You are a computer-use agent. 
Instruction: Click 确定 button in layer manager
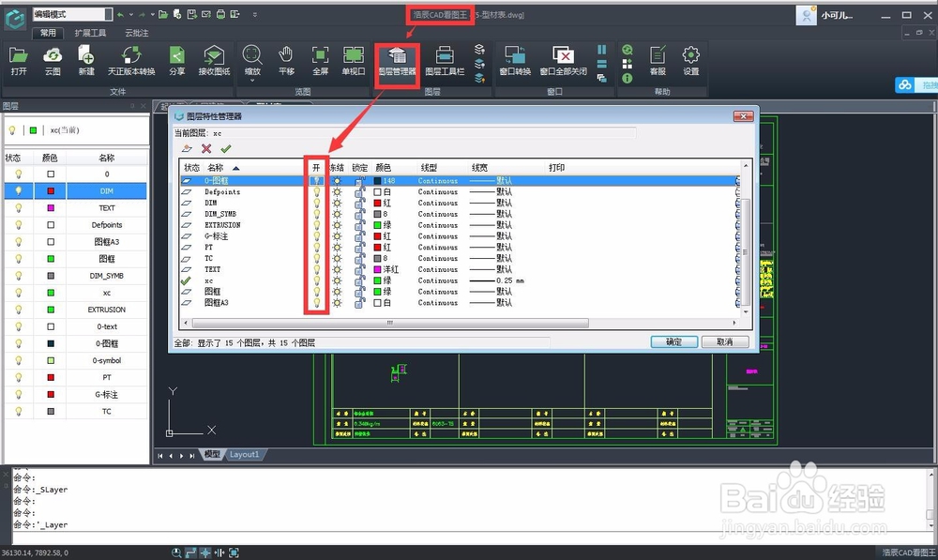(x=674, y=341)
